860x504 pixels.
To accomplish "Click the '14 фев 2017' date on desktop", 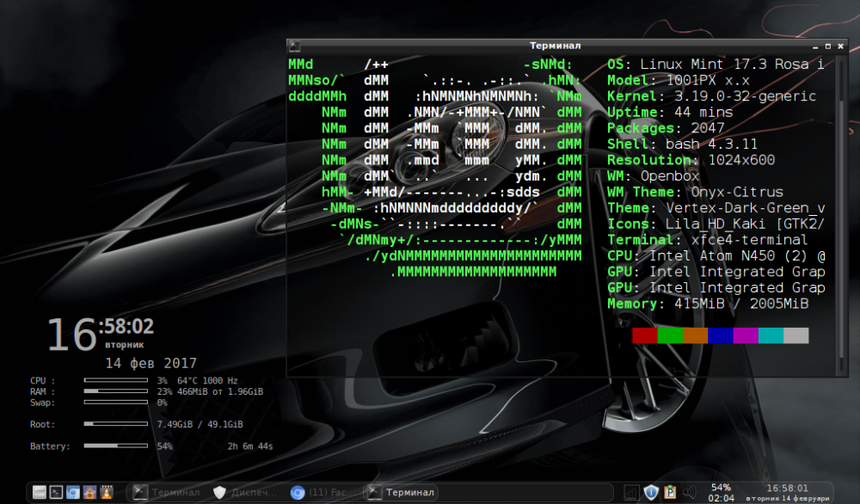I will click(150, 363).
